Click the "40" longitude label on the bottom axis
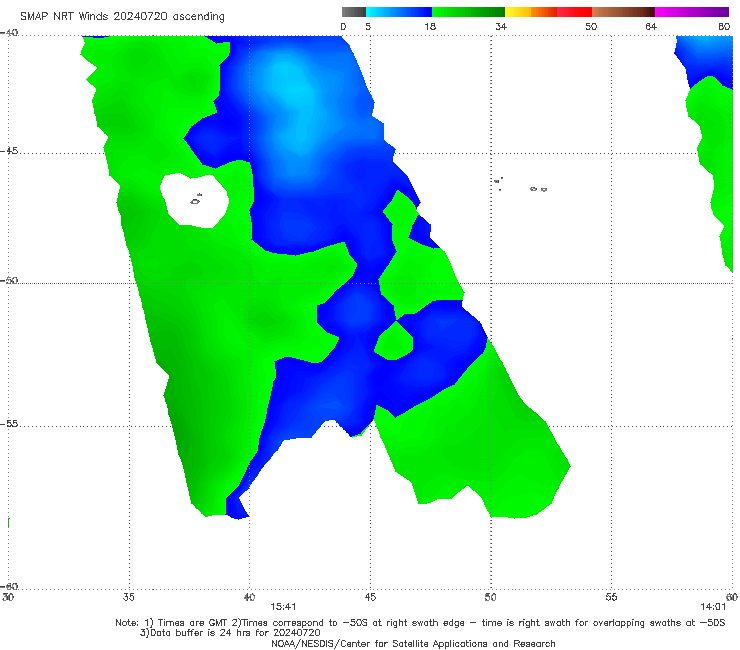This screenshot has width=740, height=650. pyautogui.click(x=250, y=597)
